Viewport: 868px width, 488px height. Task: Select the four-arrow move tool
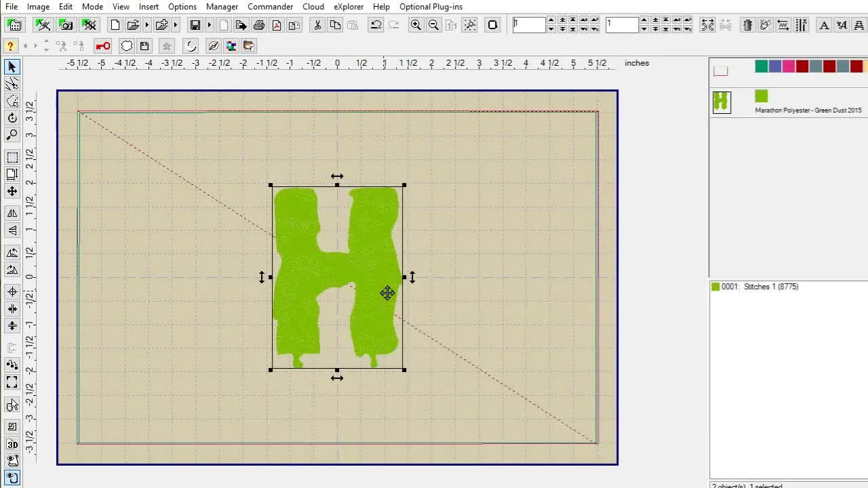(12, 191)
